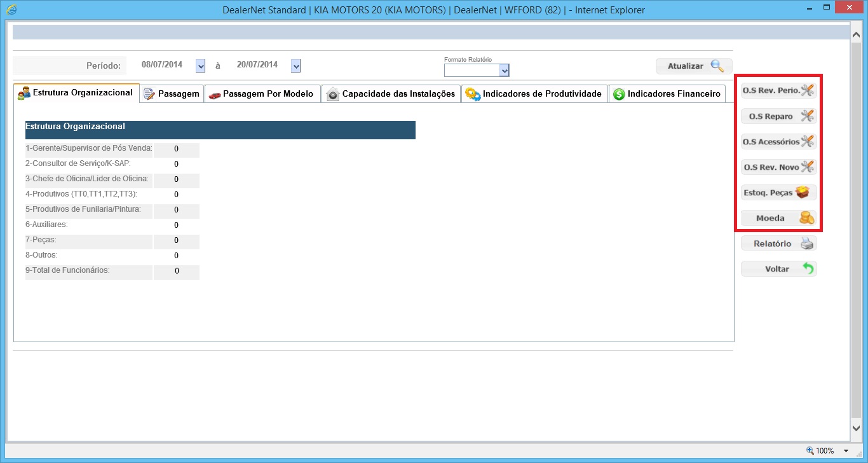Switch to the Passagem tab
868x463 pixels.
tap(172, 93)
